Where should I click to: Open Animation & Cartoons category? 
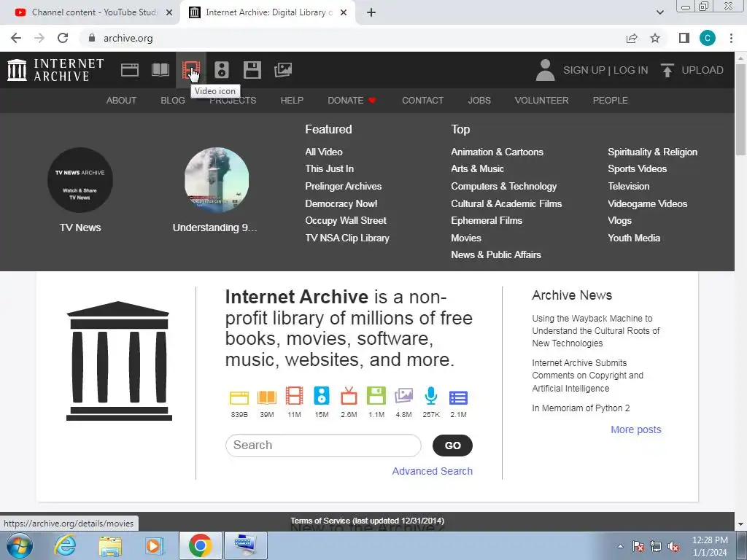click(497, 152)
